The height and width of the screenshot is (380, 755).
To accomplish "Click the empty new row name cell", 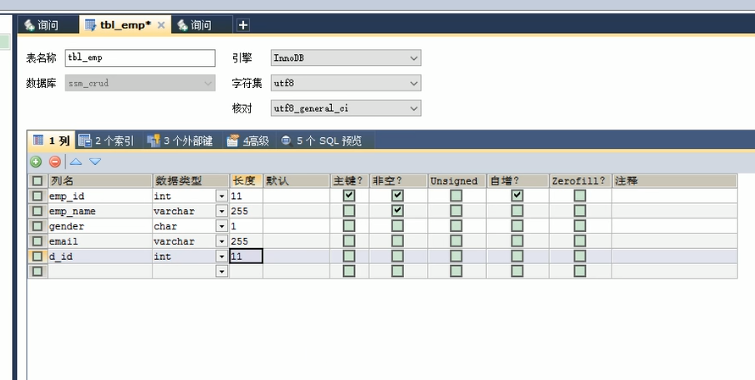I will point(100,271).
